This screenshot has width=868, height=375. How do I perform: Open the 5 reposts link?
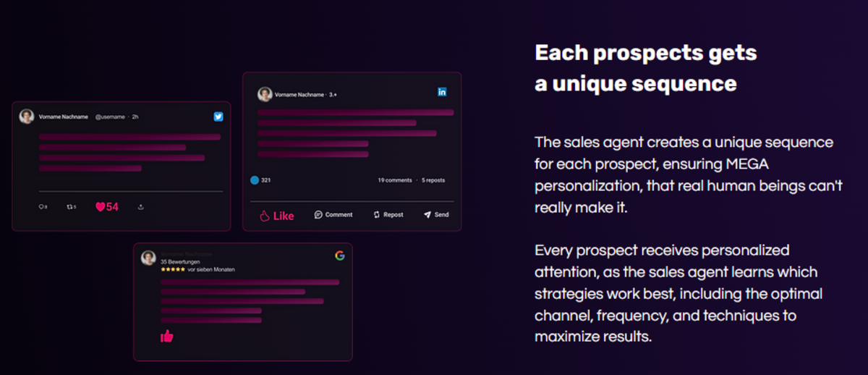(433, 180)
